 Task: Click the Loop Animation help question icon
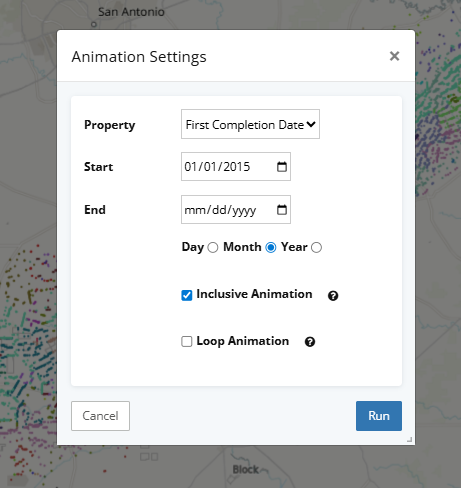coord(310,342)
